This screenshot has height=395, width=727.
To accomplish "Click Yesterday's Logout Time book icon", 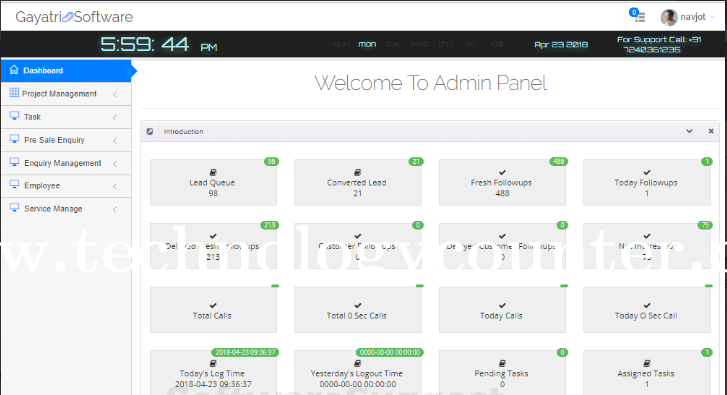I will point(357,363).
